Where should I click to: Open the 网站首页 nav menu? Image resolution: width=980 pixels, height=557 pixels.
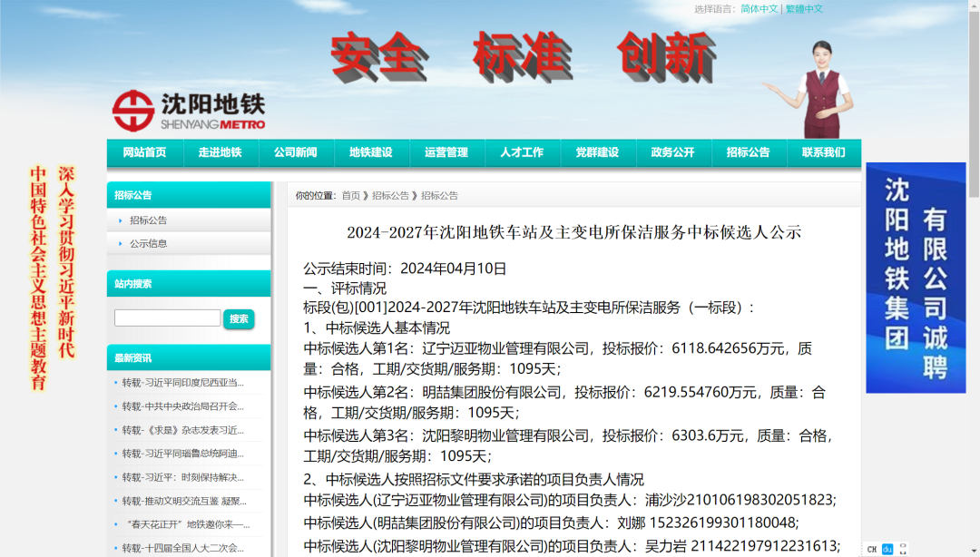tap(144, 152)
